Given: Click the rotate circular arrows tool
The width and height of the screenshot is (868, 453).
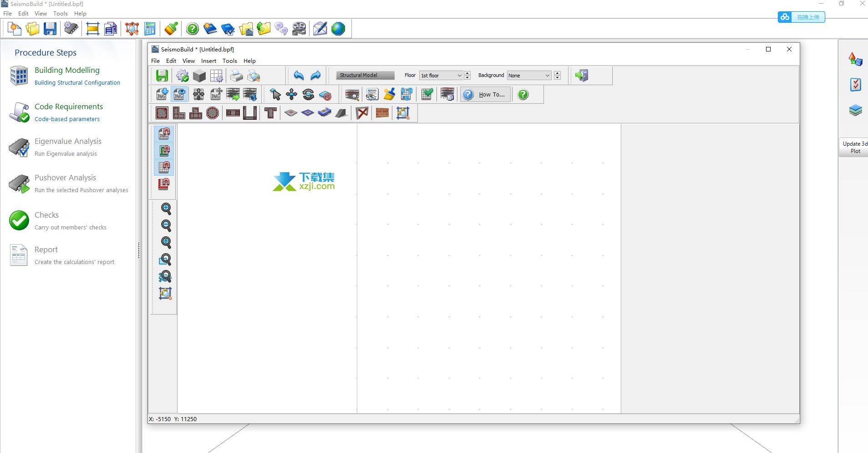Looking at the screenshot, I should (308, 94).
